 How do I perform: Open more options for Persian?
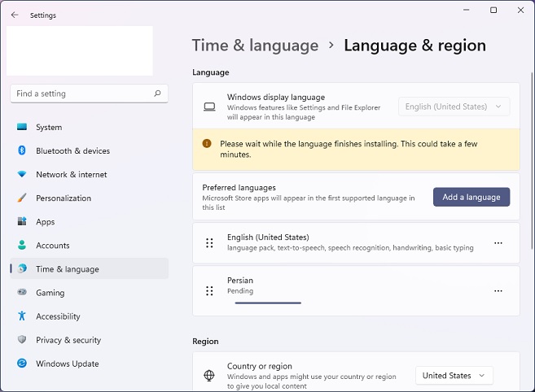[x=498, y=291]
